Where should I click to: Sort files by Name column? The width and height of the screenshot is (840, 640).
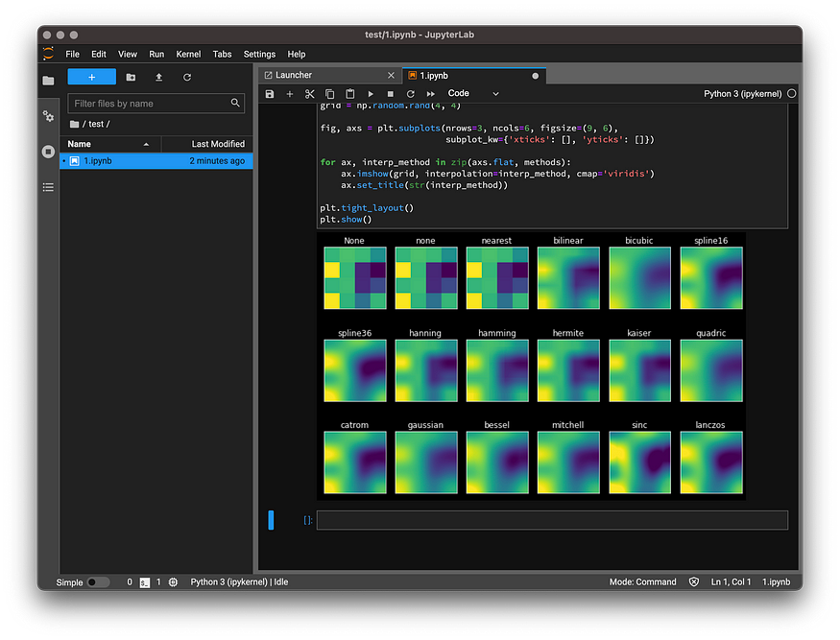click(110, 144)
